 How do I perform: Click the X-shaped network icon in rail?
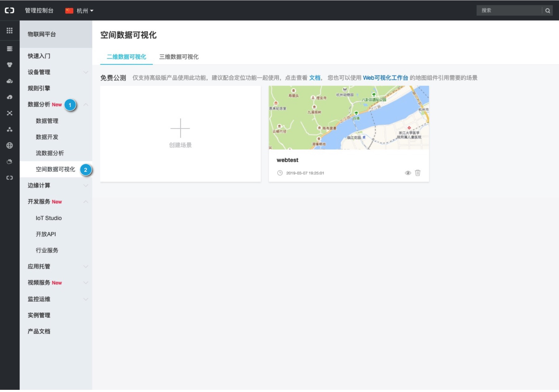pos(10,113)
